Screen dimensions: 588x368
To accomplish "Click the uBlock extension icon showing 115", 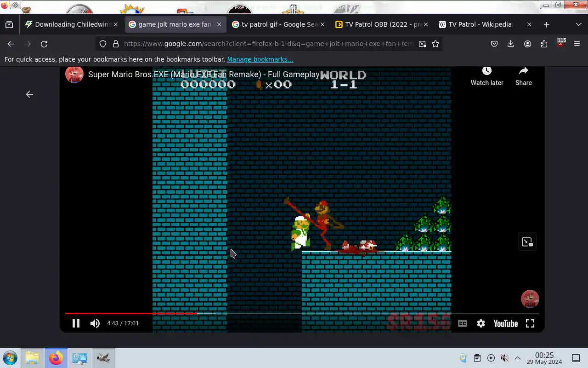I will 560,43.
